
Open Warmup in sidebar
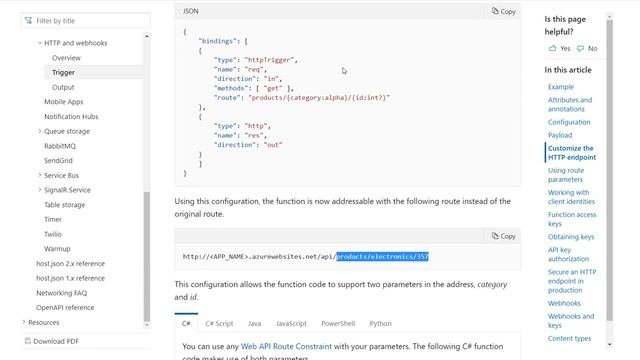point(57,249)
